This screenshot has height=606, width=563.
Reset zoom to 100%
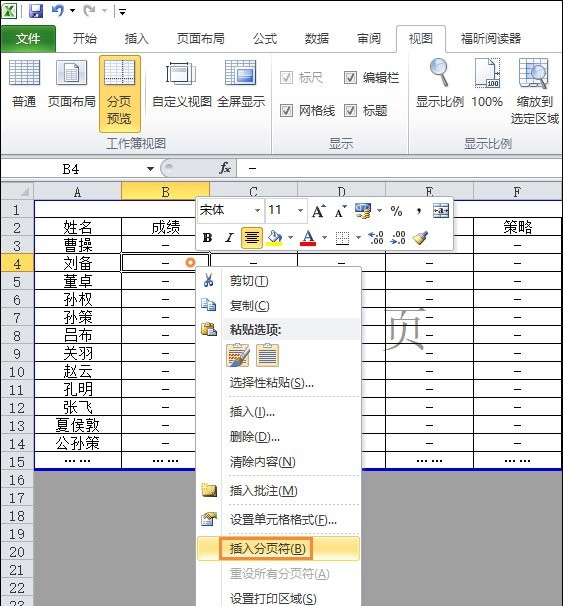pyautogui.click(x=487, y=84)
